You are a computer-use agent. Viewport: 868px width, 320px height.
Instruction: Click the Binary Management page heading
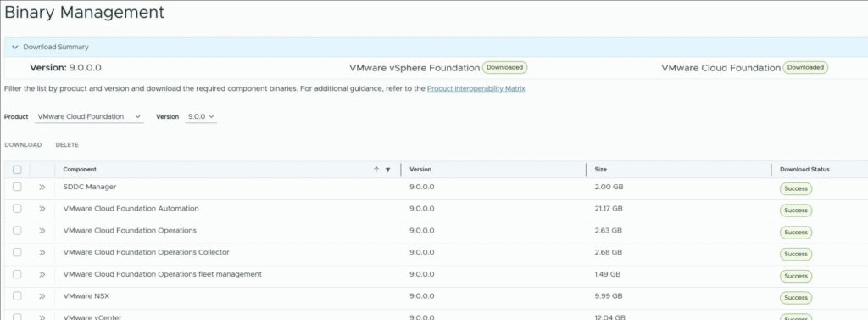[85, 13]
